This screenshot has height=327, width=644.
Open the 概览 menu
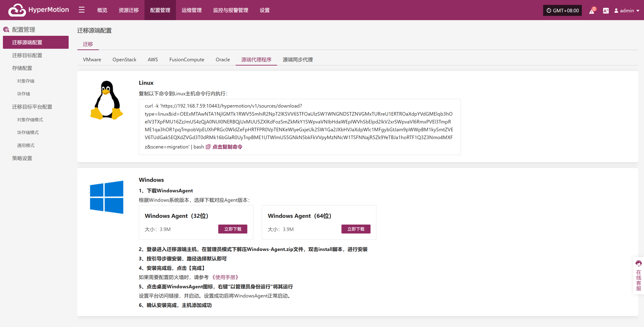pos(102,10)
